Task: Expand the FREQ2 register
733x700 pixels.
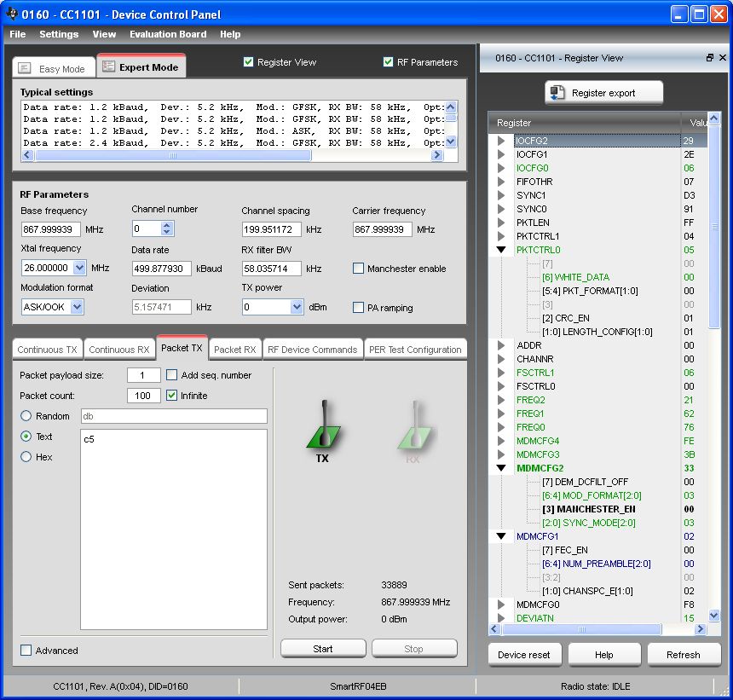Action: coord(501,400)
